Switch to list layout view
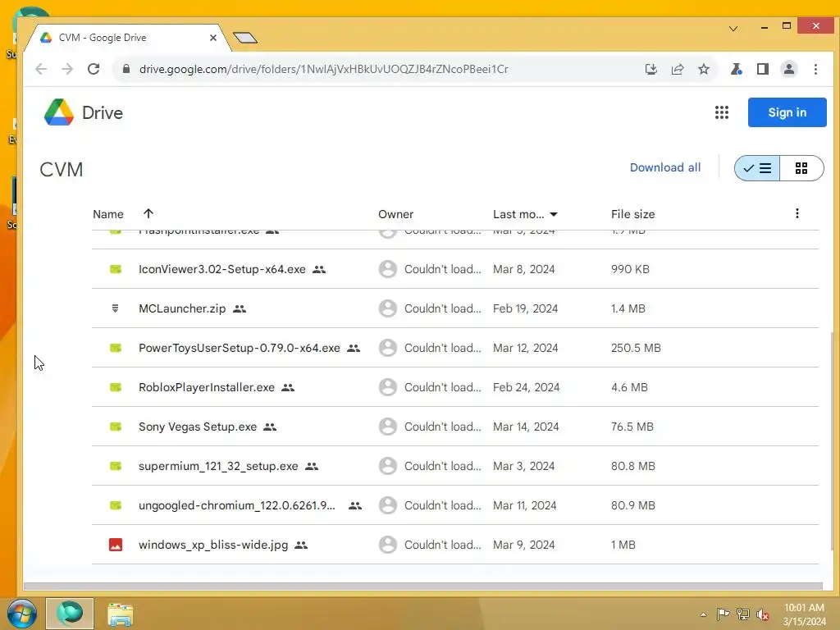This screenshot has width=840, height=630. coord(757,168)
